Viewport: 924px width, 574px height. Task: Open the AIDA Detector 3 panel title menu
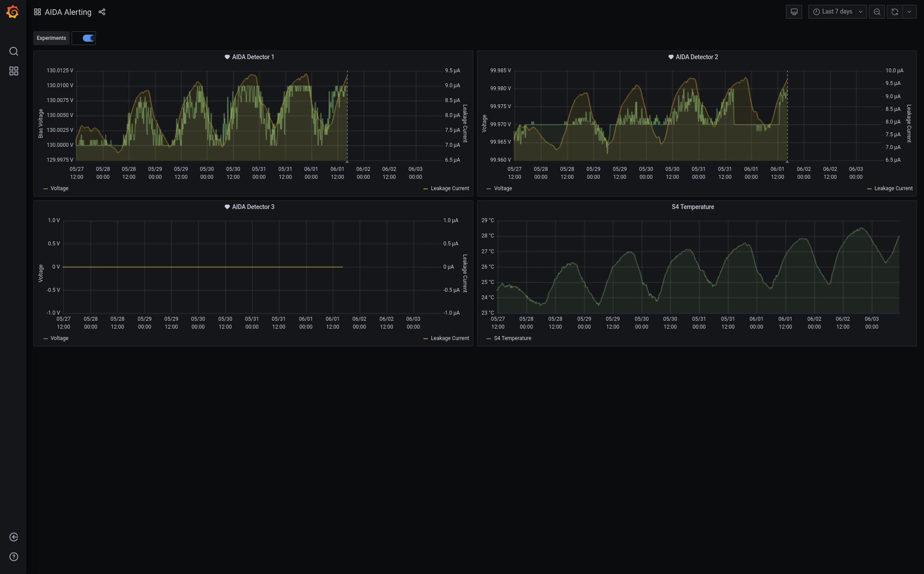coord(253,207)
